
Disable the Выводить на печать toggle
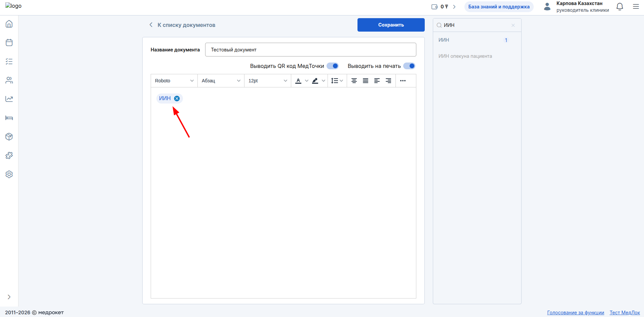(x=409, y=66)
